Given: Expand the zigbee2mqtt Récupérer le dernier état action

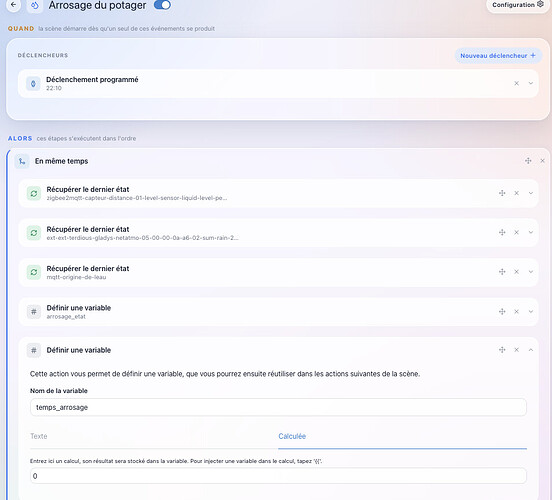Looking at the screenshot, I should tap(531, 193).
